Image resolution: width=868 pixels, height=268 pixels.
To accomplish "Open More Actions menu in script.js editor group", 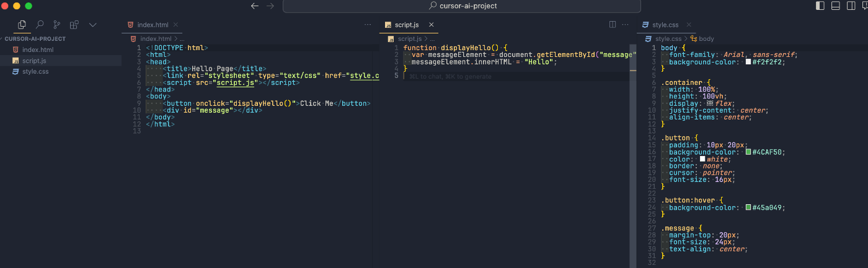I will point(626,25).
